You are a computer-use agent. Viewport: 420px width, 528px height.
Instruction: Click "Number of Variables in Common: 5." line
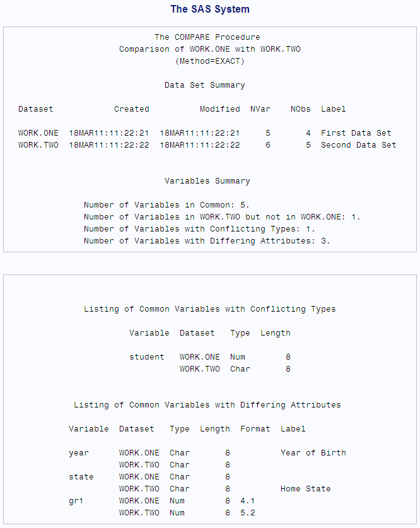tap(166, 205)
